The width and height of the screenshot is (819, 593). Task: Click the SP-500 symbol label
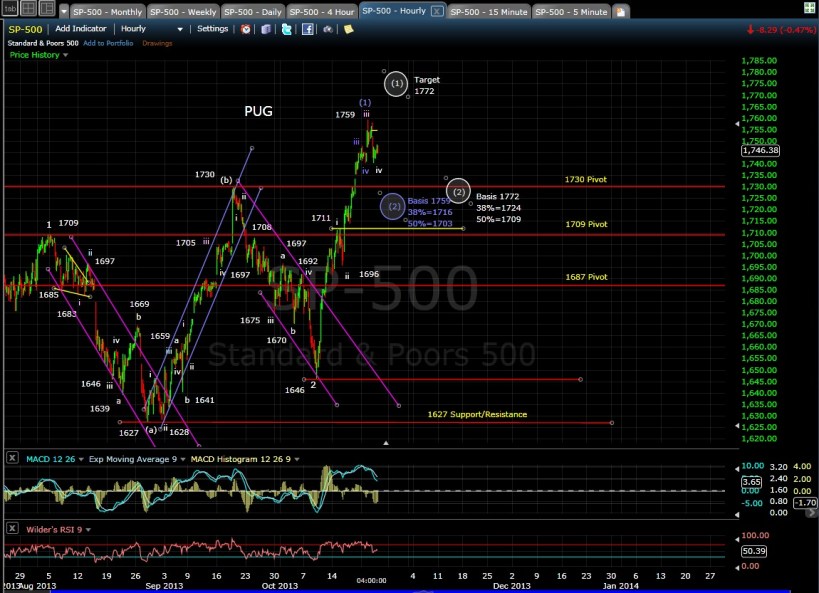pyautogui.click(x=25, y=30)
